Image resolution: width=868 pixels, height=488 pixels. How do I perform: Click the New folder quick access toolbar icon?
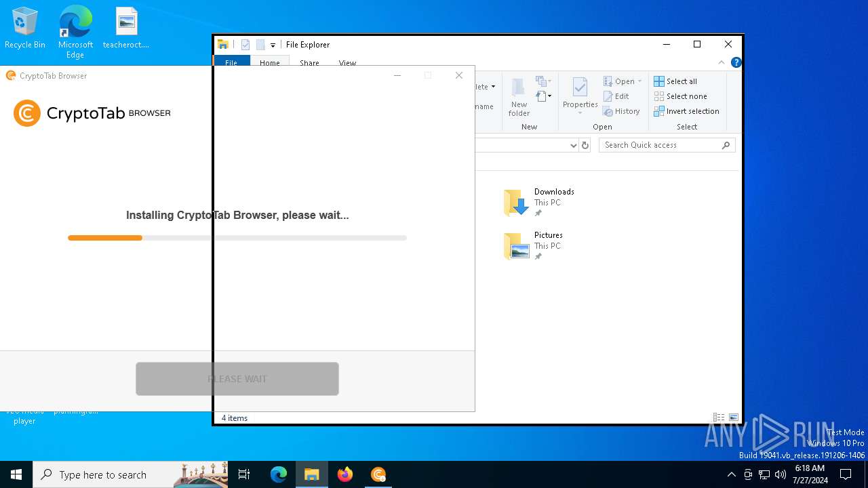tap(260, 45)
